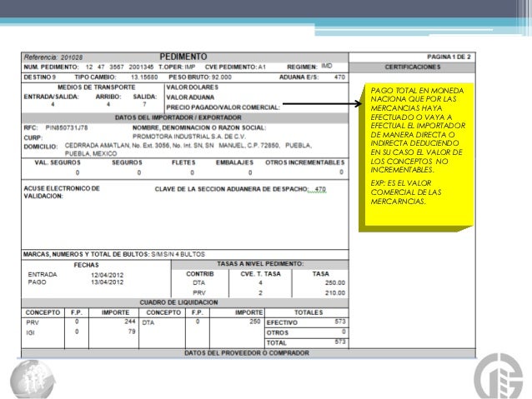
Task: Click MARCAS, NUMEROS Y TOTAL DE BULTOS row
Action: 185,254
